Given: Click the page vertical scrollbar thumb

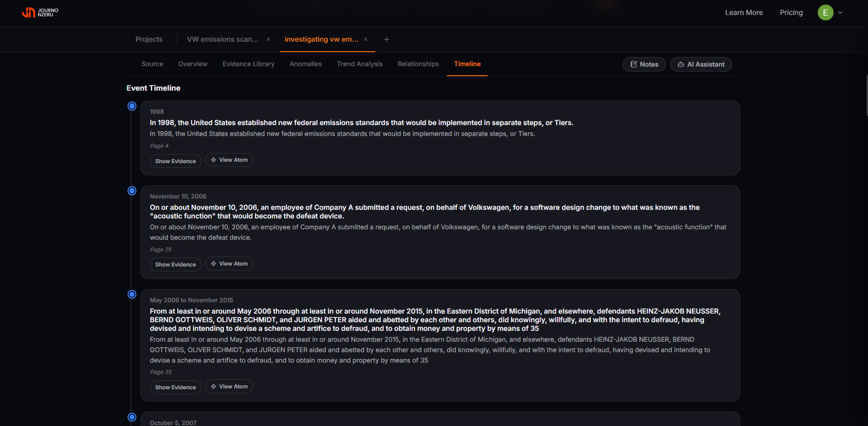Looking at the screenshot, I should pos(867,95).
